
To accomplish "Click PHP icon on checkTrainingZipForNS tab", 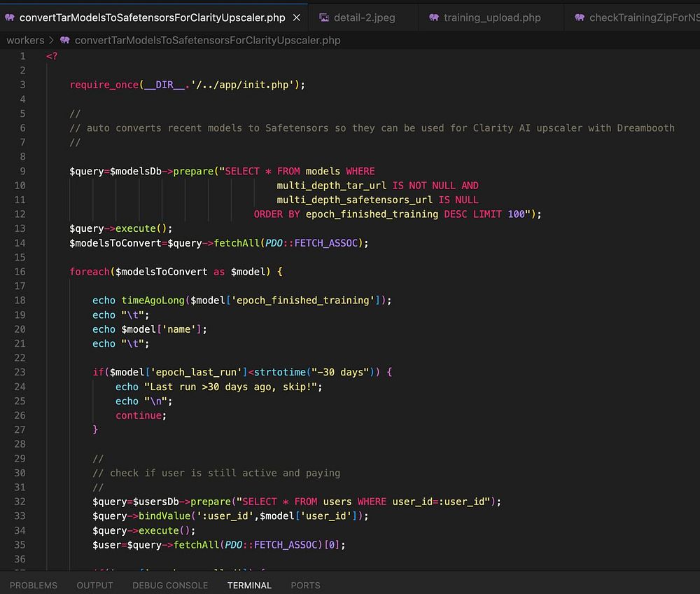I will tap(580, 18).
